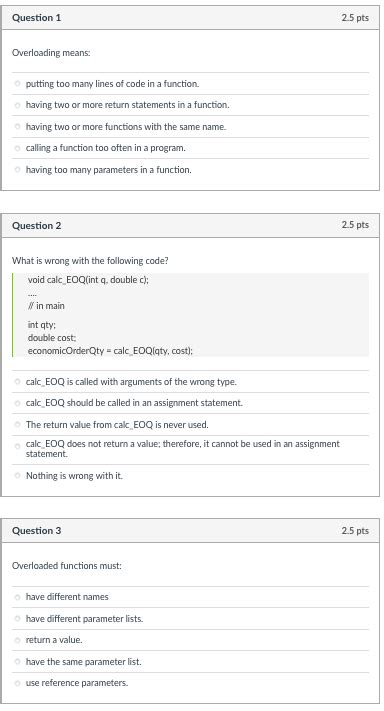Choose 'having two or more return statements' option
The image size is (384, 711).
click(17, 105)
